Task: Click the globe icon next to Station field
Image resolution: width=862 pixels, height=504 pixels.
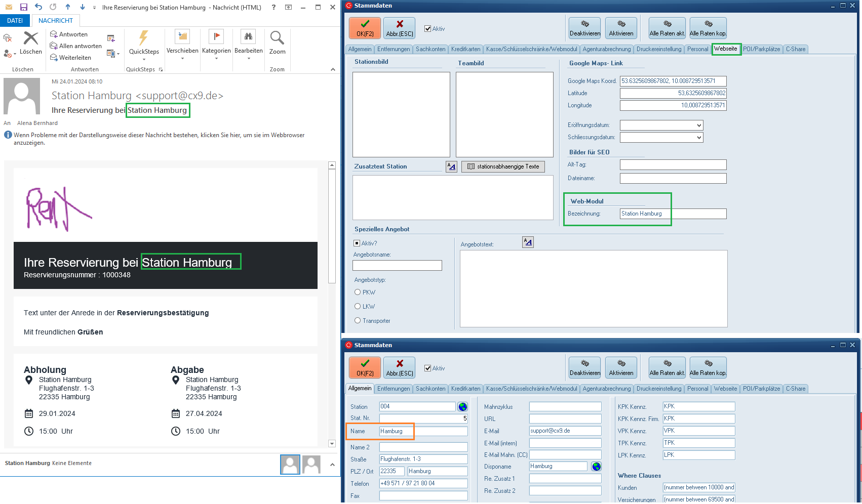Action: (462, 407)
